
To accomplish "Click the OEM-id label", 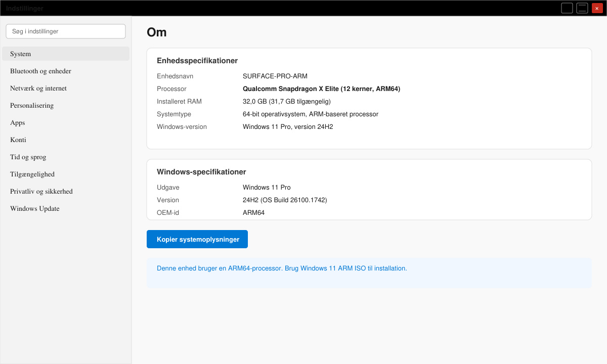I will [x=168, y=213].
